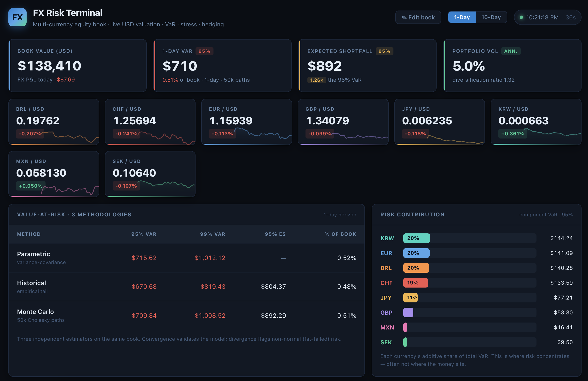Switch horizon to 1-Day

462,17
